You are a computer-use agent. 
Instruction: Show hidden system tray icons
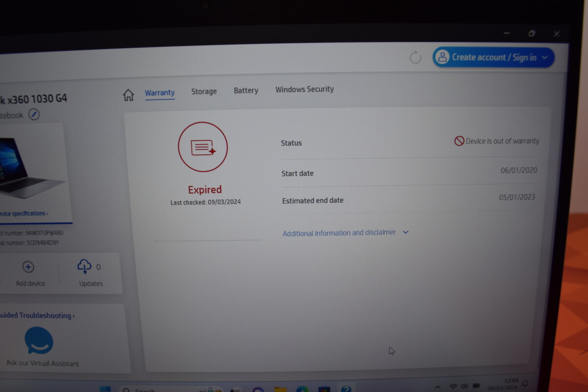tap(438, 387)
